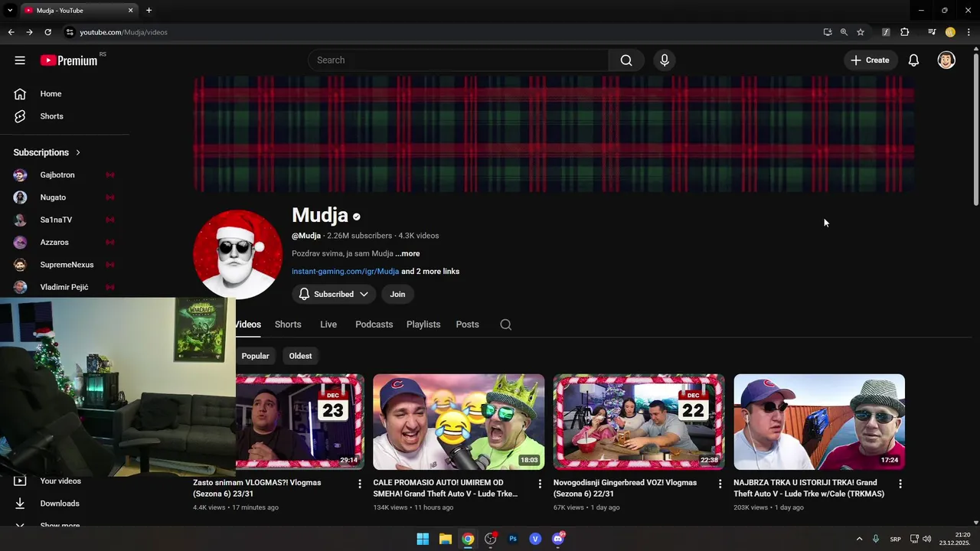The width and height of the screenshot is (980, 551).
Task: Open NAJBRZA TRKA U ISTORIJI thumbnail
Action: [819, 422]
